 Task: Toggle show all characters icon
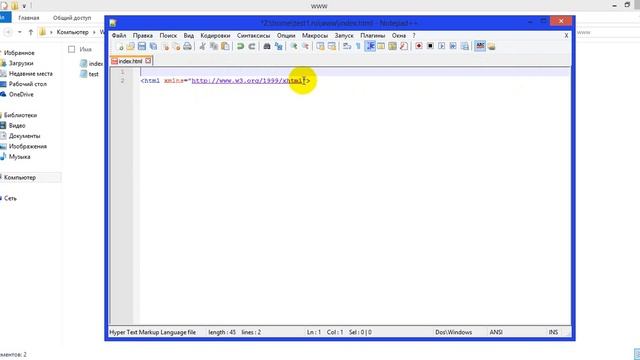pyautogui.click(x=358, y=47)
